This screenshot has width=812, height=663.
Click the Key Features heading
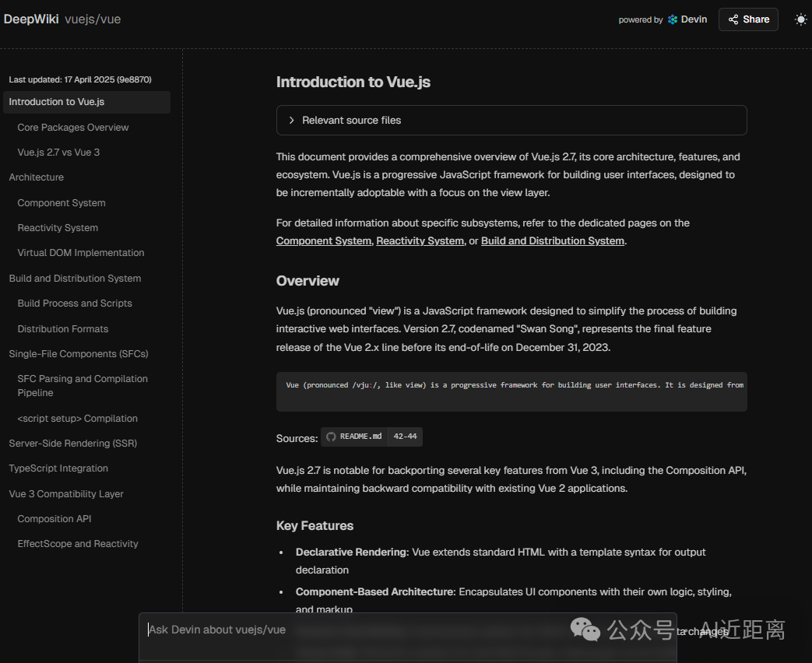click(x=315, y=526)
